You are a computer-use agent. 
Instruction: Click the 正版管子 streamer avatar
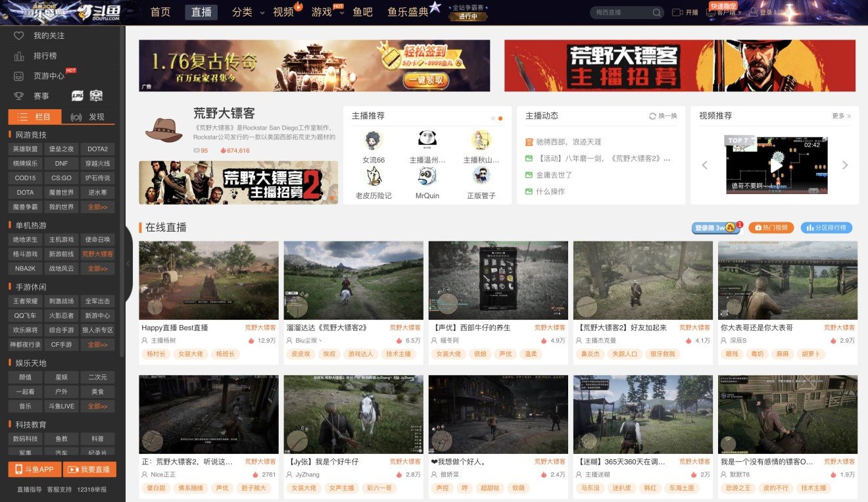pos(481,176)
